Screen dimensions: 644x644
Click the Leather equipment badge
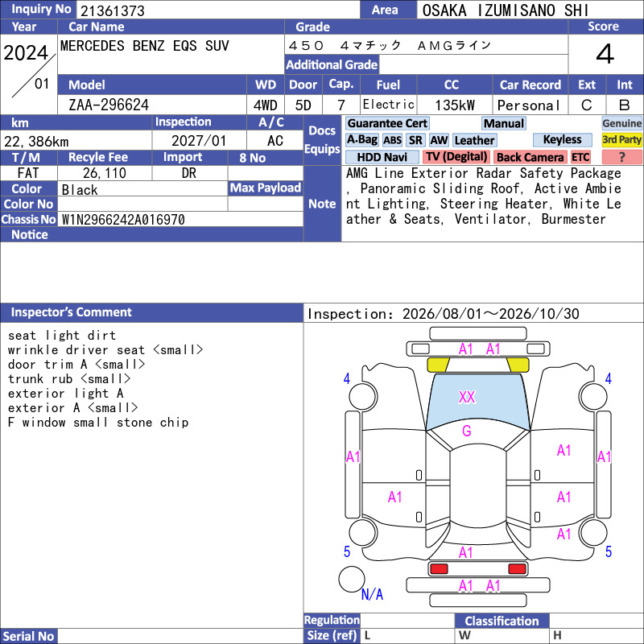[474, 140]
